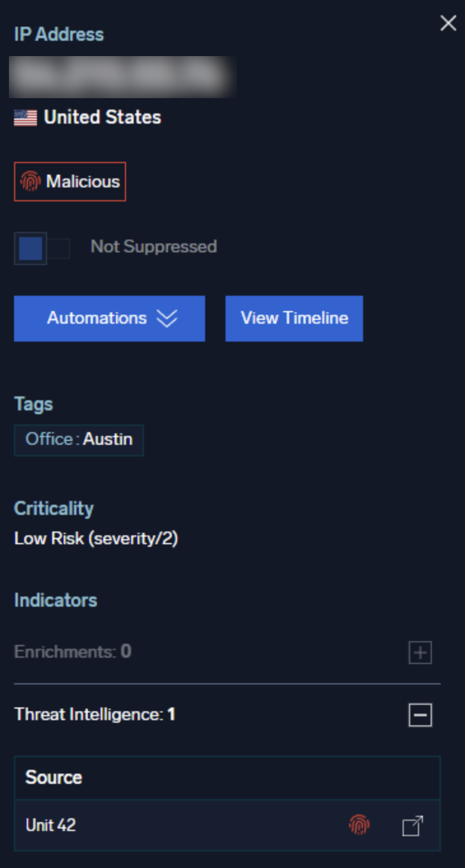Click the United States flag icon
The width and height of the screenshot is (465, 868).
point(24,117)
